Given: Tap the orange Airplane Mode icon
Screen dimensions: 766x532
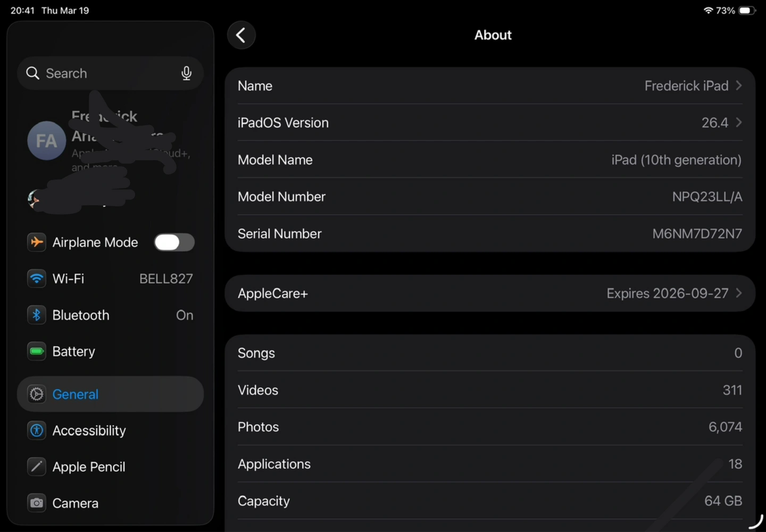Looking at the screenshot, I should [x=37, y=242].
